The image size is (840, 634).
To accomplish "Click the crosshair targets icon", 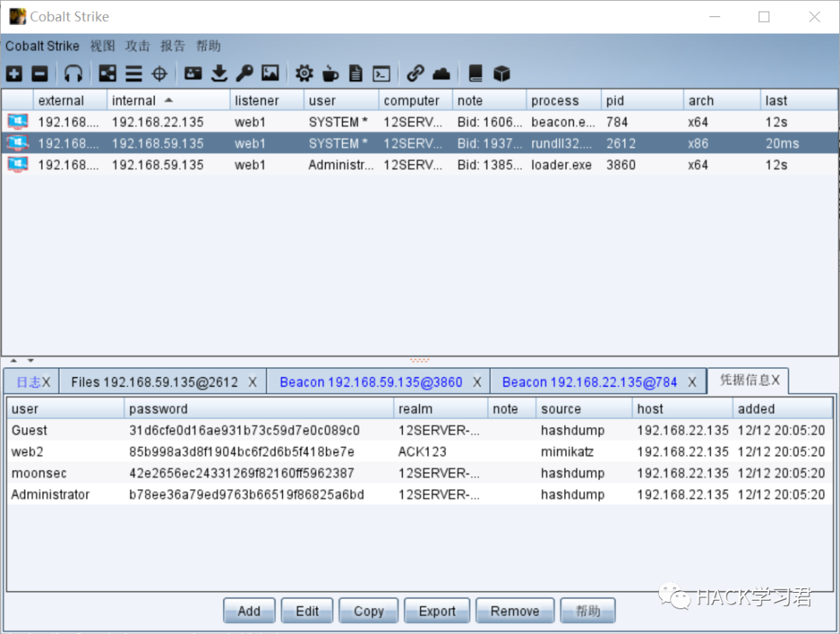I will pyautogui.click(x=159, y=74).
